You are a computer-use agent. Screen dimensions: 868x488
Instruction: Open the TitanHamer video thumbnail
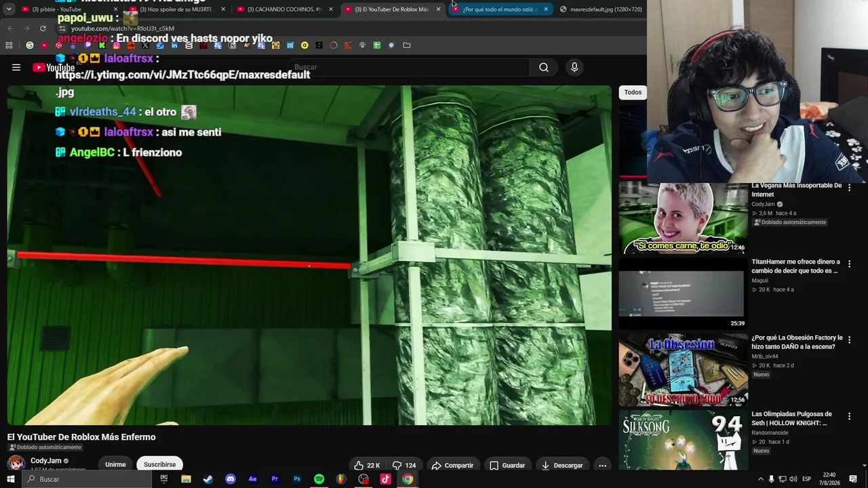coord(684,294)
